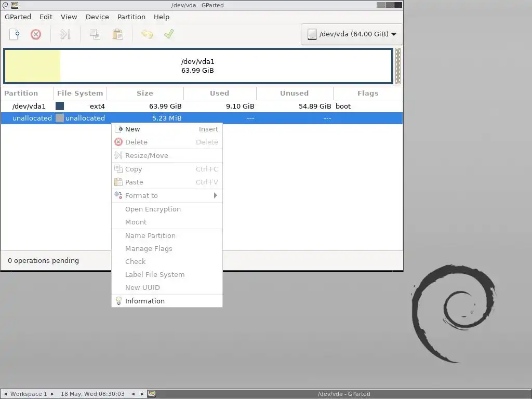Click the Size column header

(145, 94)
